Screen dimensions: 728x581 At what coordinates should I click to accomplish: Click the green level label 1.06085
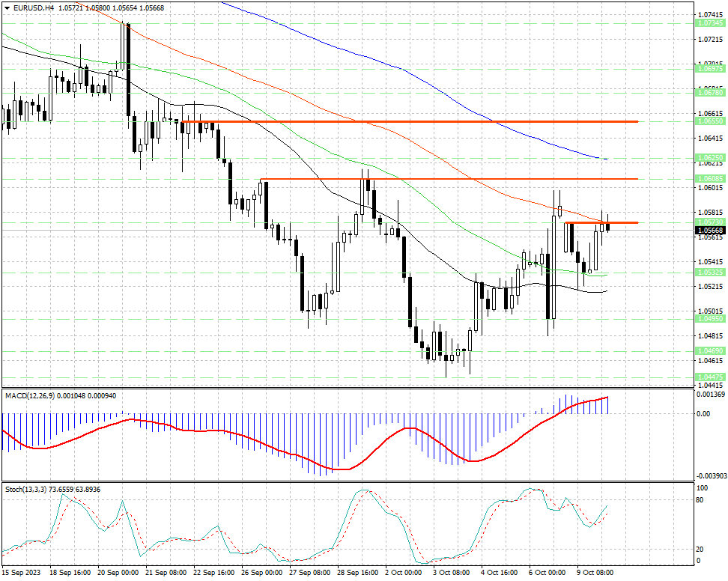point(710,178)
